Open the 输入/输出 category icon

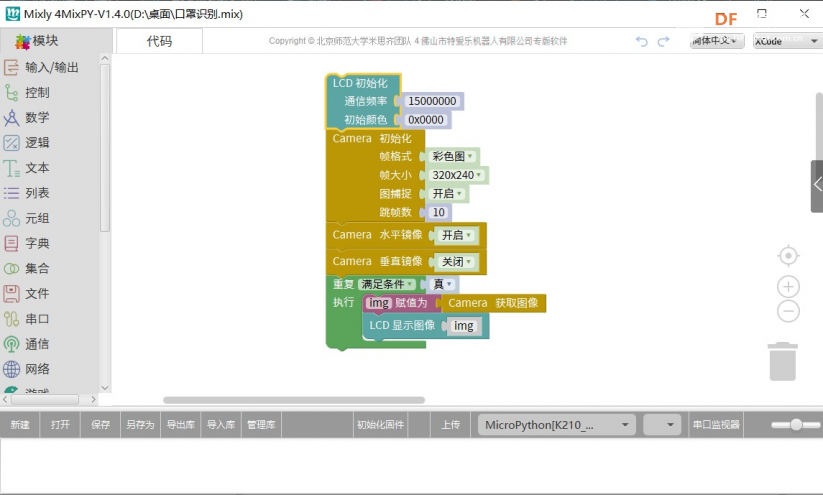(x=12, y=67)
